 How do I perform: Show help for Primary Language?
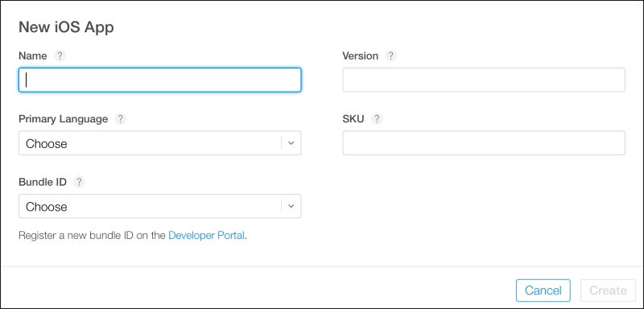[120, 119]
